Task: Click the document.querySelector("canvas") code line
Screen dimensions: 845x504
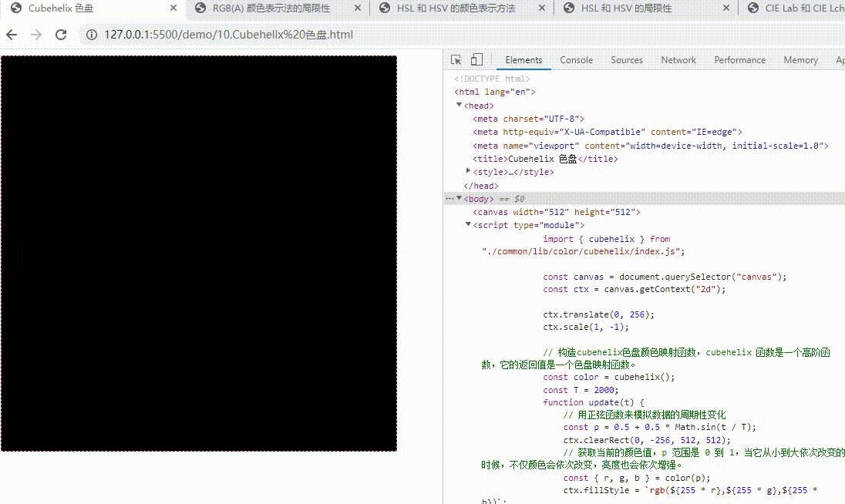Action: tap(665, 277)
